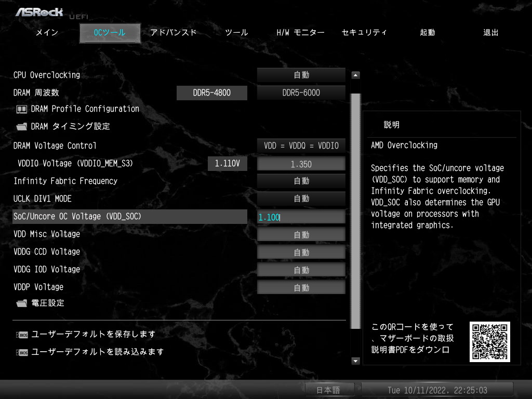This screenshot has width=532, height=399.
Task: Click the motherboard manual QR code
Action: (x=489, y=342)
